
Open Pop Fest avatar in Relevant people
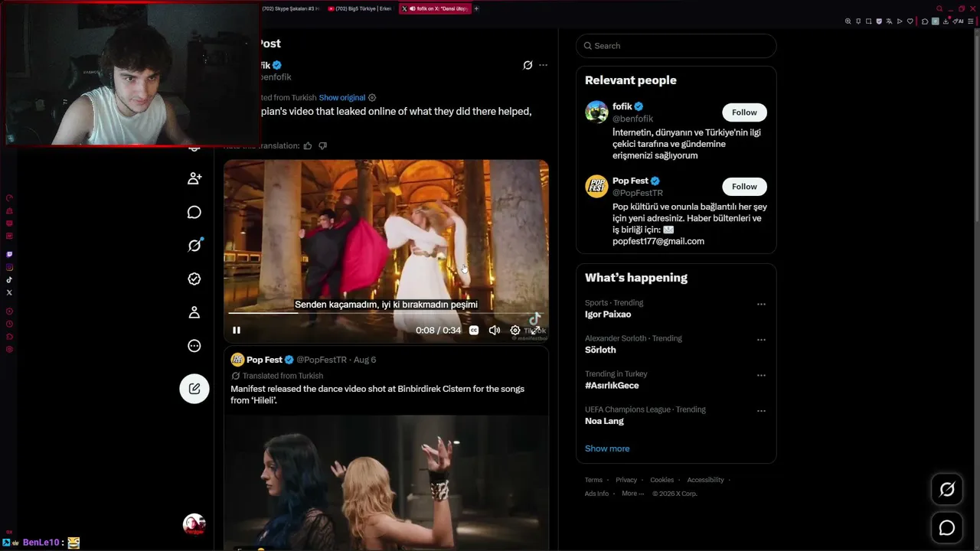pyautogui.click(x=596, y=186)
